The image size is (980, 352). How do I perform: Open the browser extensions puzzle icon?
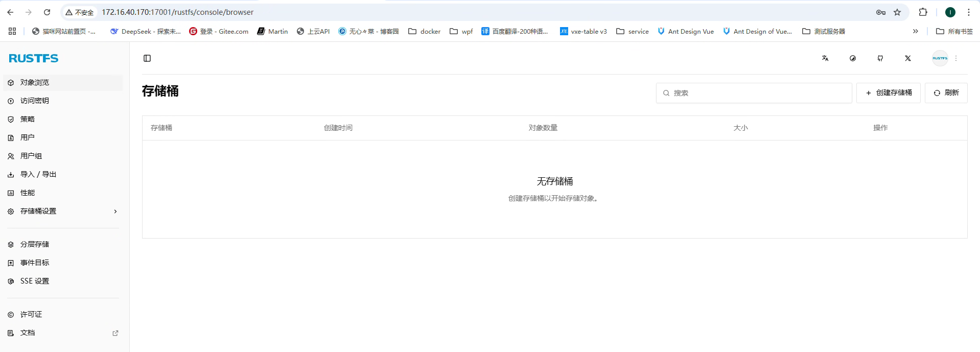923,12
